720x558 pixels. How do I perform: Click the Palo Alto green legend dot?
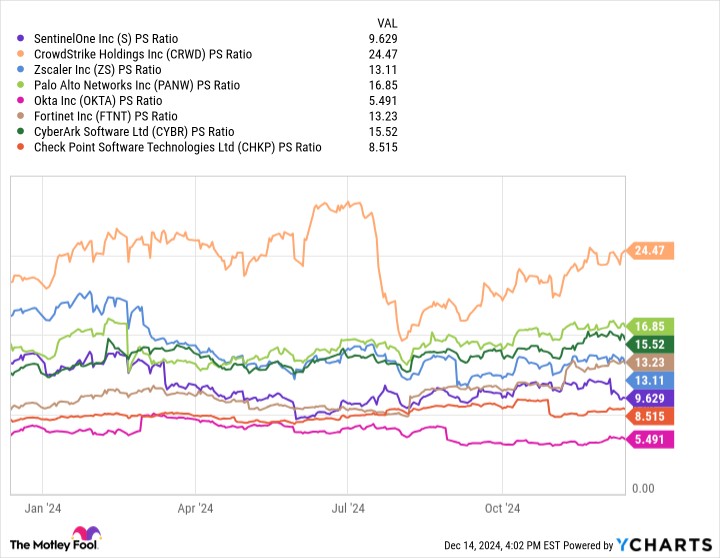point(23,85)
